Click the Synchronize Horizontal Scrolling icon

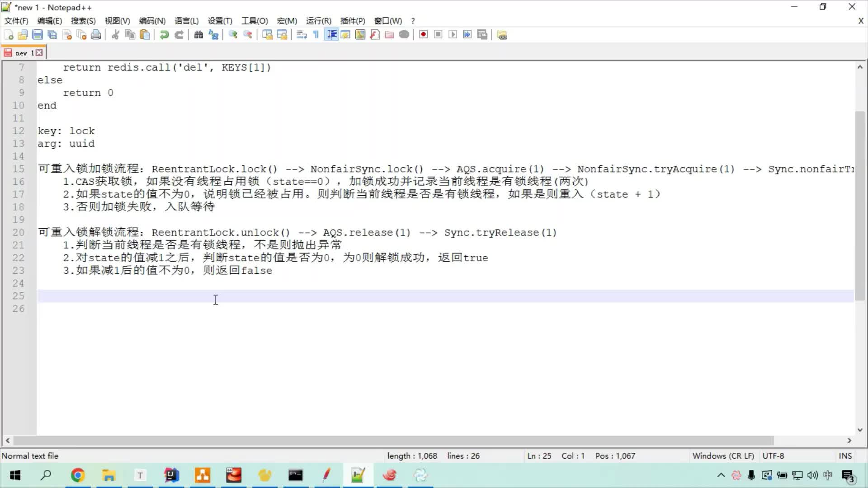[x=282, y=35]
